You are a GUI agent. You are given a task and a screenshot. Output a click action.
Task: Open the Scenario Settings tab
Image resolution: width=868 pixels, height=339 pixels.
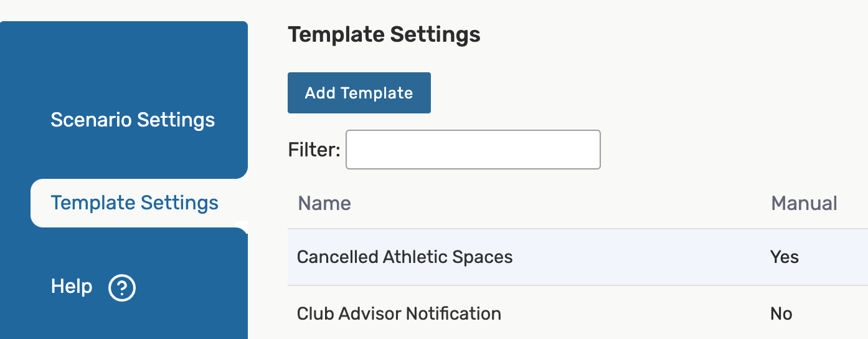tap(133, 120)
